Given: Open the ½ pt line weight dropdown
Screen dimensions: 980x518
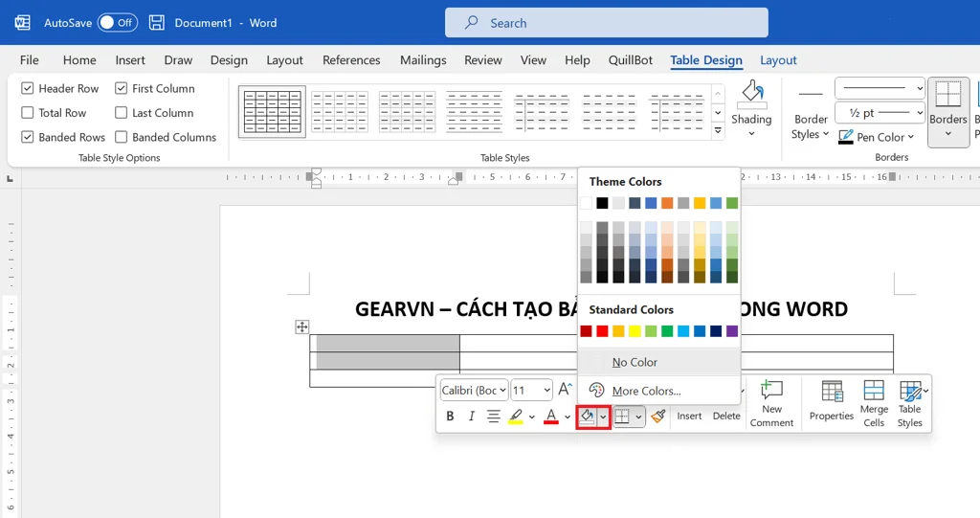Looking at the screenshot, I should click(x=880, y=113).
